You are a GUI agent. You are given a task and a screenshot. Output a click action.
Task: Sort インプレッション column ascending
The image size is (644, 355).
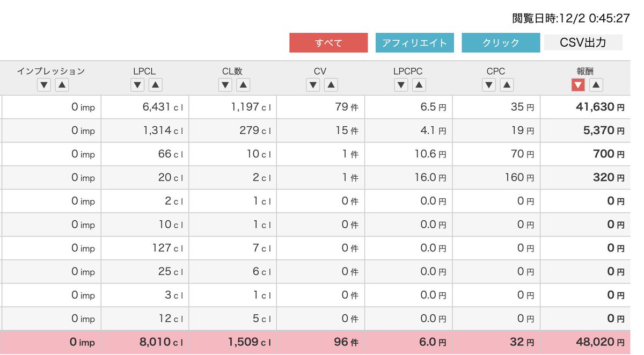62,85
